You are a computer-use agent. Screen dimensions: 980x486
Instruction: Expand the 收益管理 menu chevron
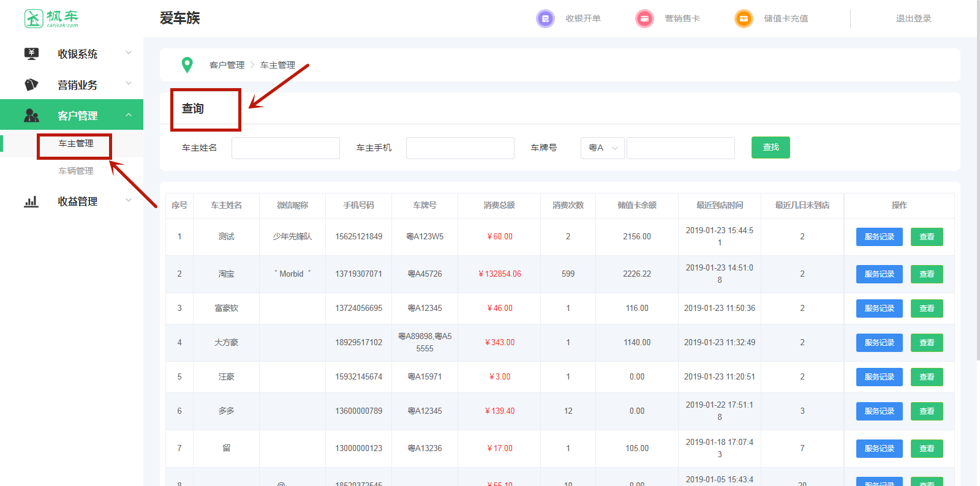point(129,201)
